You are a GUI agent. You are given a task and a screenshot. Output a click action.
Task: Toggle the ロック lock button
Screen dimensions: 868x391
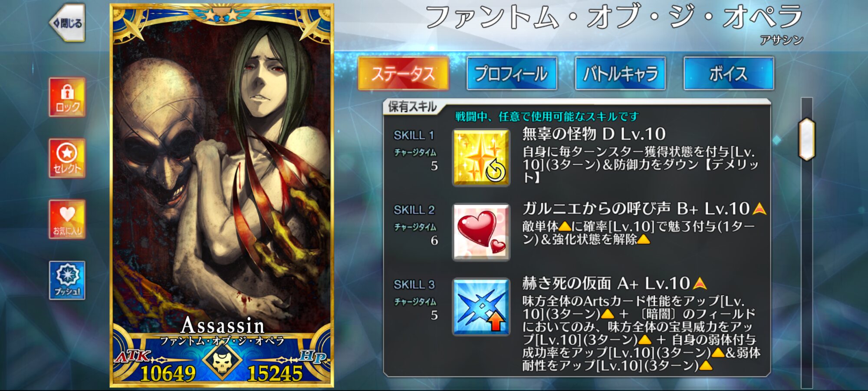(67, 97)
